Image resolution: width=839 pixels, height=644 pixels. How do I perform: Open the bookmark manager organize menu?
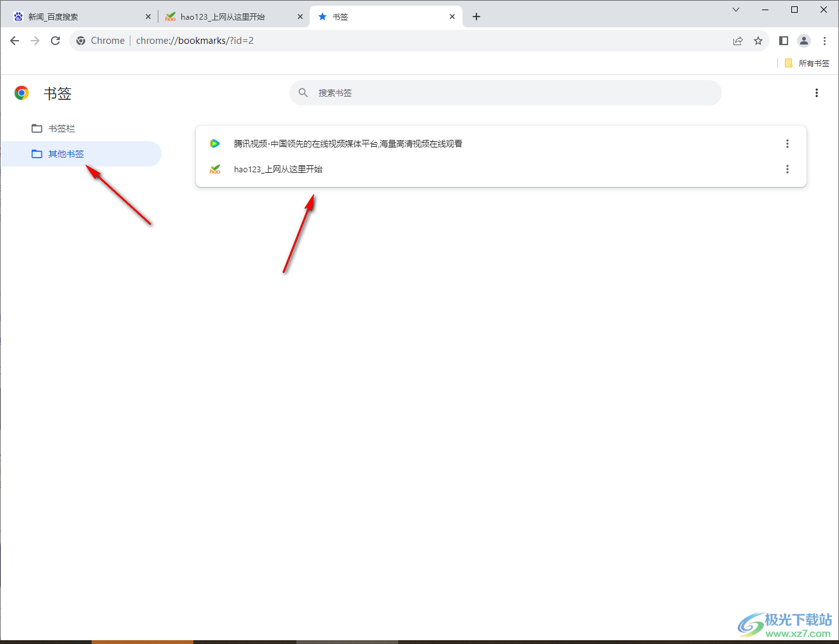click(x=817, y=93)
